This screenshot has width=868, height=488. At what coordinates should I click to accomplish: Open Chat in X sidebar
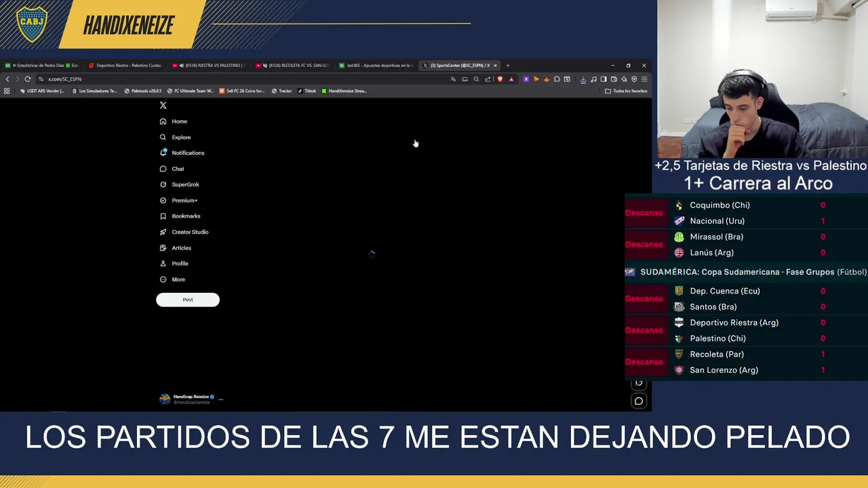coord(172,169)
